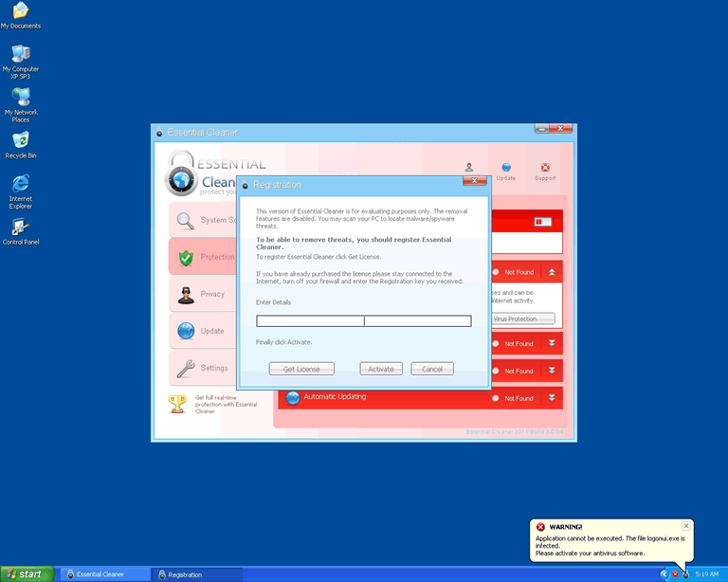
Task: Click the Automatic Updating Not Found indicator
Action: [513, 398]
